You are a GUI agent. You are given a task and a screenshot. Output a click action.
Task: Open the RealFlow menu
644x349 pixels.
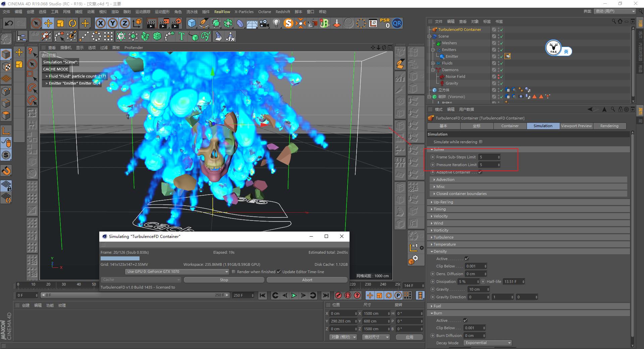(222, 11)
